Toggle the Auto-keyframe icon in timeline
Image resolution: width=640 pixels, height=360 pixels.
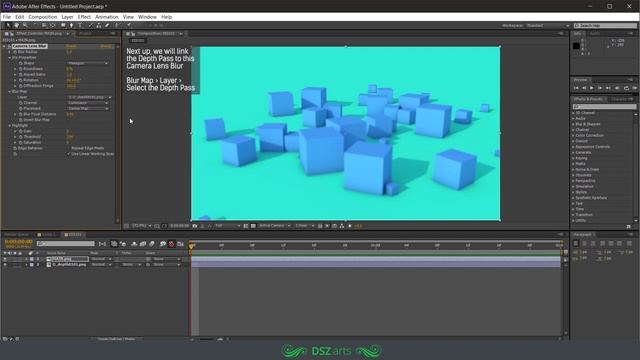click(171, 244)
